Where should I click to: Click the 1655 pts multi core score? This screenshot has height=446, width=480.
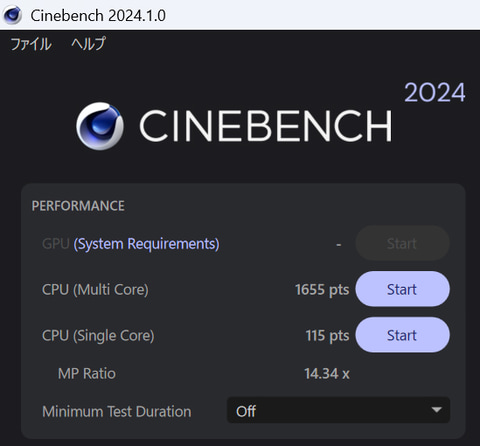(x=322, y=289)
